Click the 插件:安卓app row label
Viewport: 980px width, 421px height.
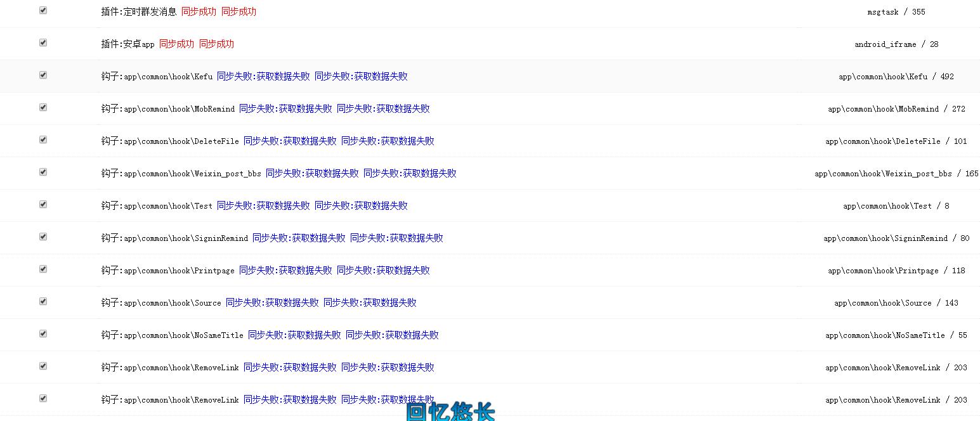(127, 44)
